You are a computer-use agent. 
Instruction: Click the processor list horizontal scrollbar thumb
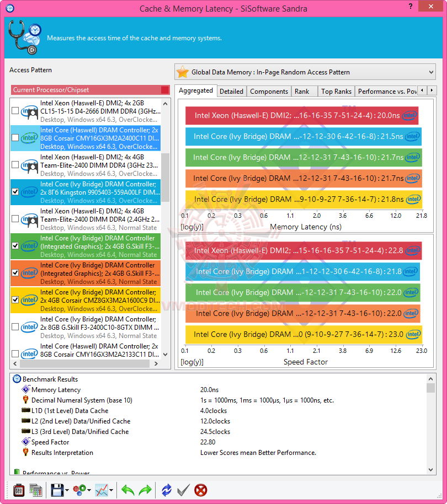84,363
